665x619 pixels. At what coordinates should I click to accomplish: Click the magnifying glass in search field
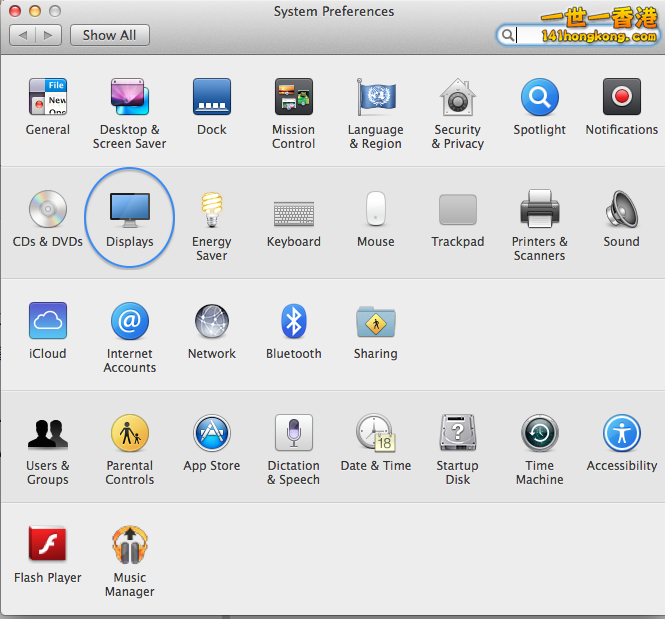507,35
